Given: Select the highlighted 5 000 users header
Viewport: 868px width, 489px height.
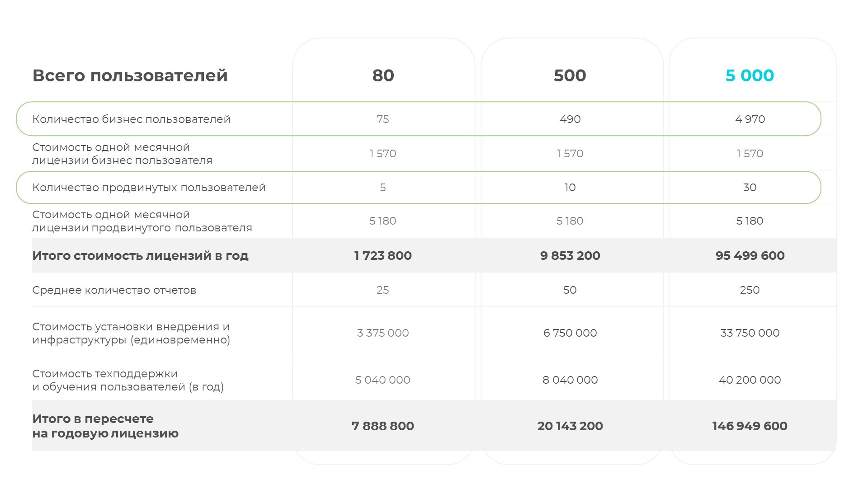Looking at the screenshot, I should point(750,75).
